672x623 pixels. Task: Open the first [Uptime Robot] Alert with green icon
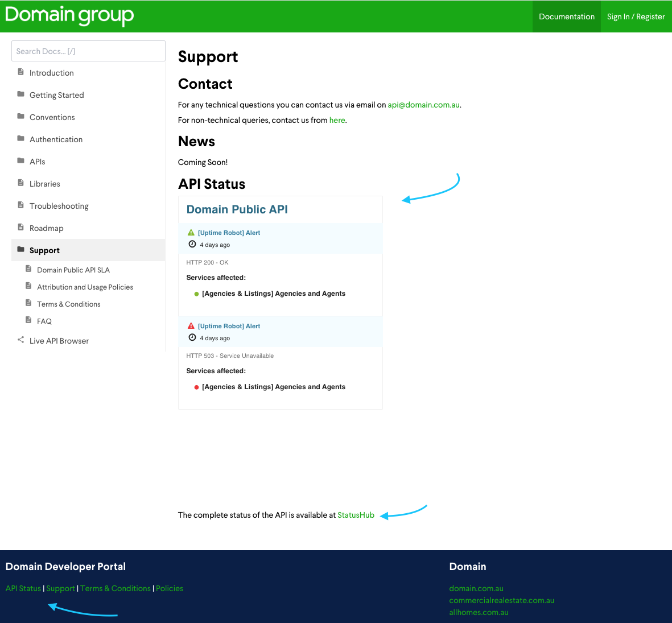(229, 233)
